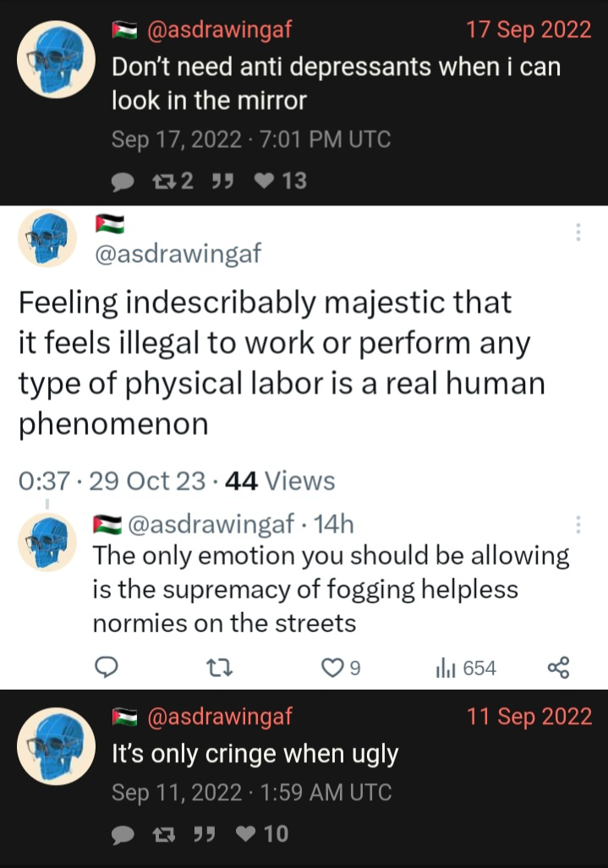The height and width of the screenshot is (868, 608).
Task: Click the @asdrawingaf handle on the top tweet
Action: click(219, 30)
